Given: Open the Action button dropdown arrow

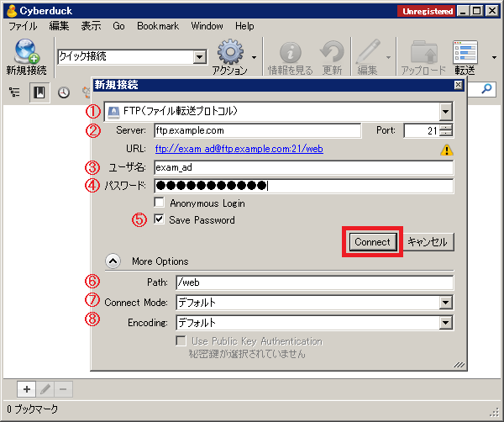Looking at the screenshot, I should pyautogui.click(x=254, y=57).
